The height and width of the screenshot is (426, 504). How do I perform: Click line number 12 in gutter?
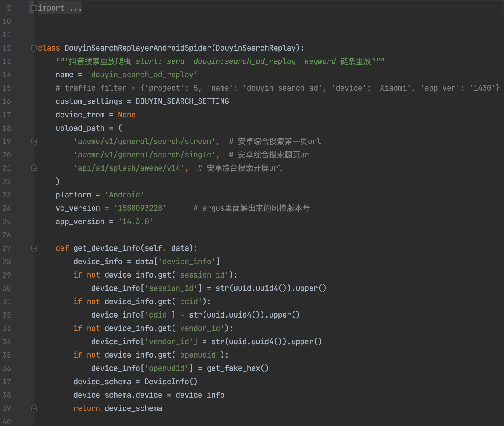(7, 48)
